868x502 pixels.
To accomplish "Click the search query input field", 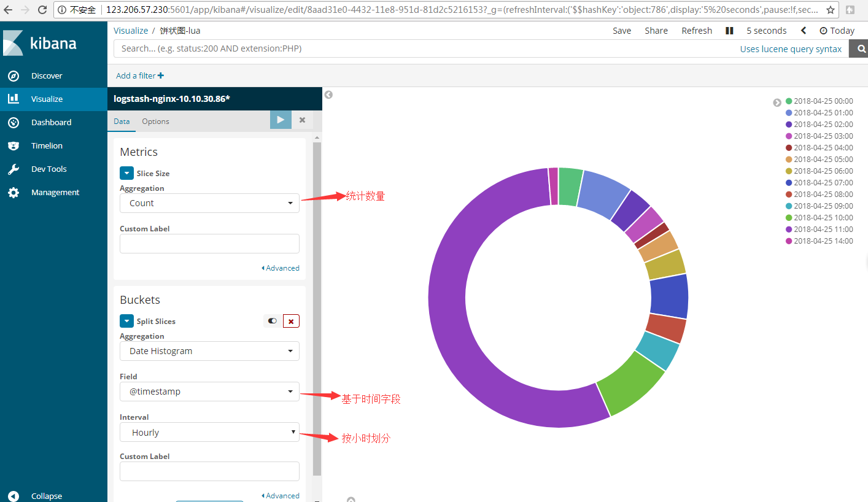I will [424, 48].
